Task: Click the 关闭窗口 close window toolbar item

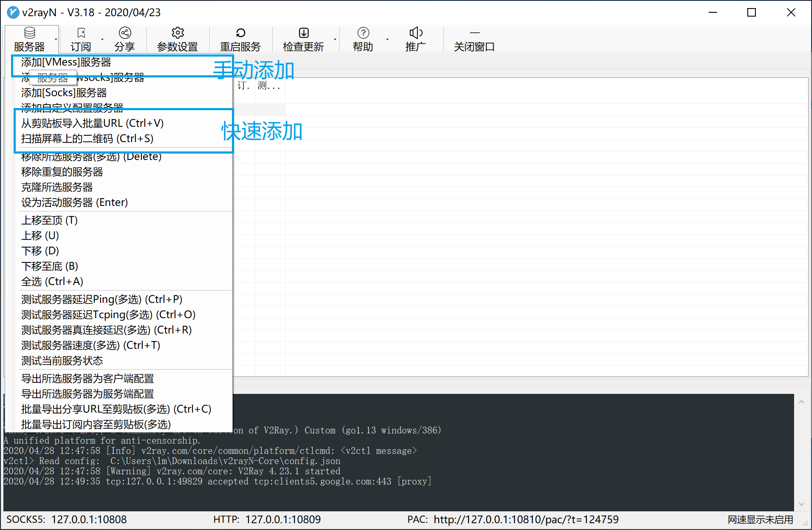Action: [474, 39]
